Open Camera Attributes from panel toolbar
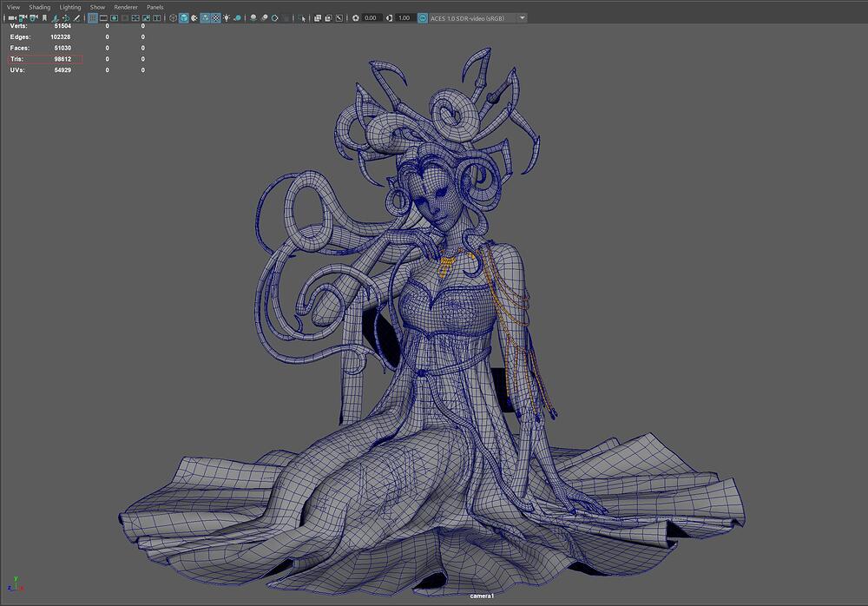 tap(33, 17)
